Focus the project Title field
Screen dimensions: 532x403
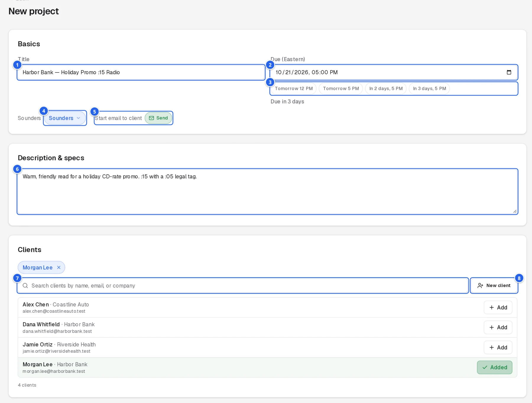(141, 72)
